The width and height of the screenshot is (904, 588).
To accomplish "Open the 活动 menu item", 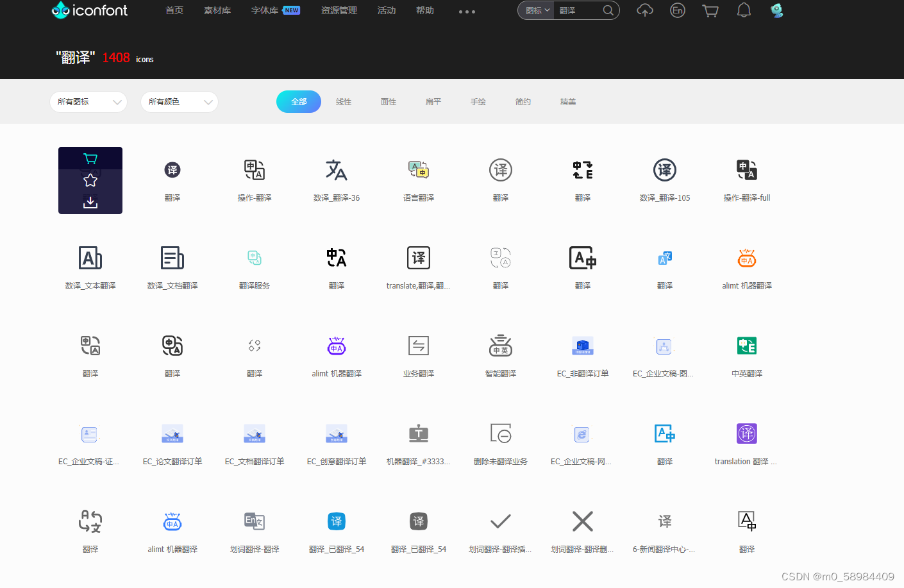I will (387, 10).
